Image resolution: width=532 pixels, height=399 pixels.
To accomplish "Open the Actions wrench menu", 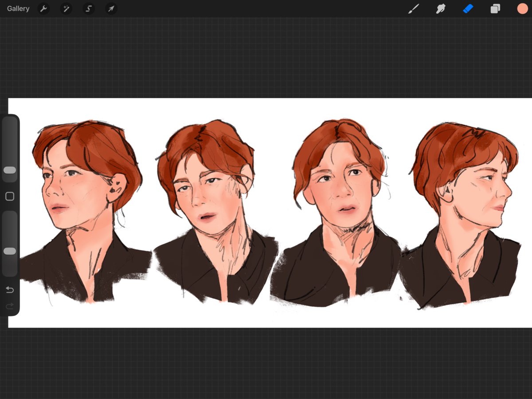I will [x=43, y=8].
